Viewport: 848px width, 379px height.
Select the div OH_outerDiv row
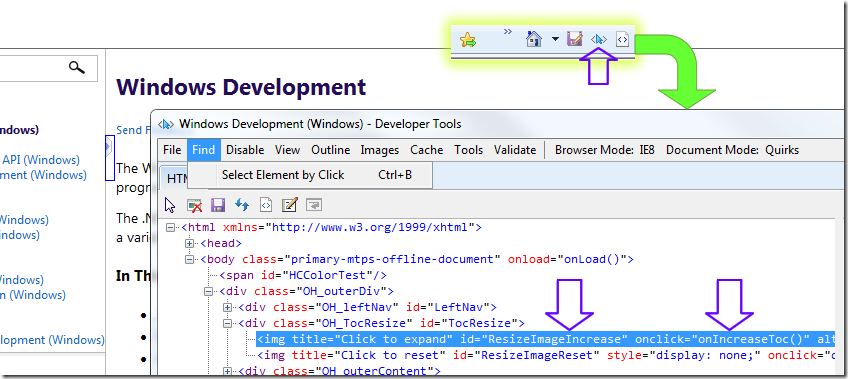click(x=306, y=291)
